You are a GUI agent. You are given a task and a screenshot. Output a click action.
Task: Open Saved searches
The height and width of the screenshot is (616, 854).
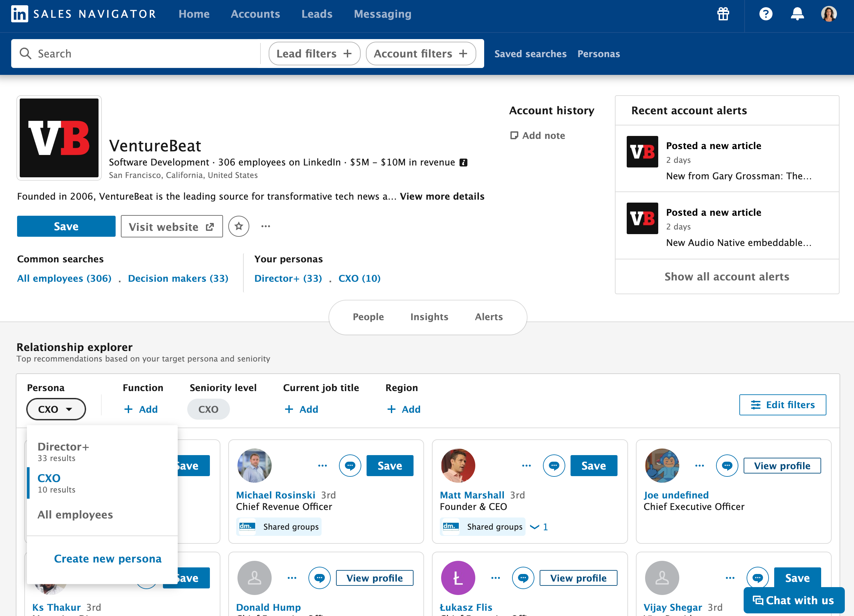pos(530,54)
